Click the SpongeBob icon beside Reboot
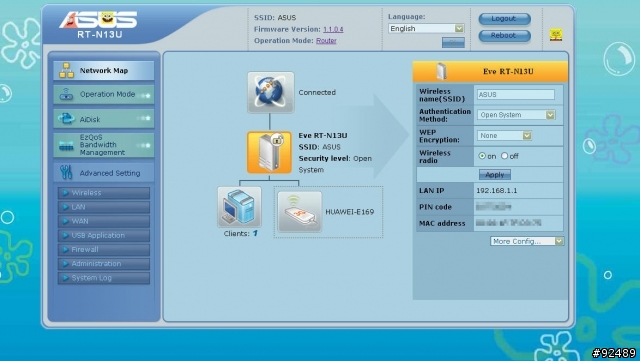Screen dimensions: 640x361 pyautogui.click(x=556, y=35)
